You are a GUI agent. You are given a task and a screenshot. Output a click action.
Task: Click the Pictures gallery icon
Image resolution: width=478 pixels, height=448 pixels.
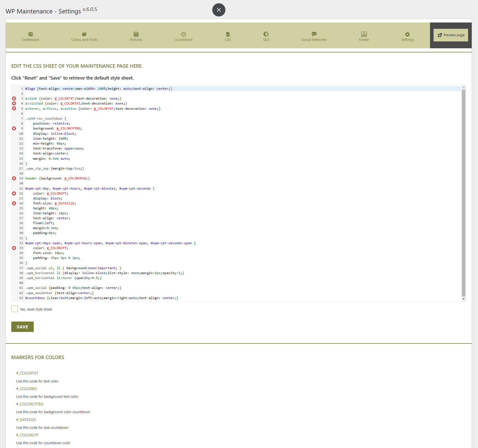136,34
